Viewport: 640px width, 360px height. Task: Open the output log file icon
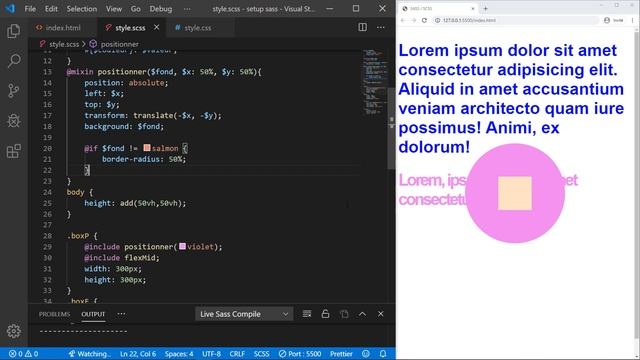[x=344, y=314]
